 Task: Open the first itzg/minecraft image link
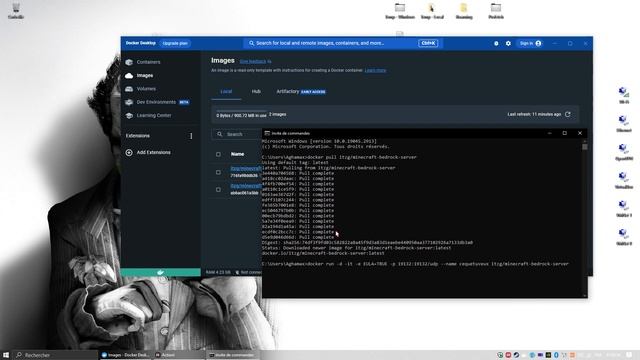(246, 169)
